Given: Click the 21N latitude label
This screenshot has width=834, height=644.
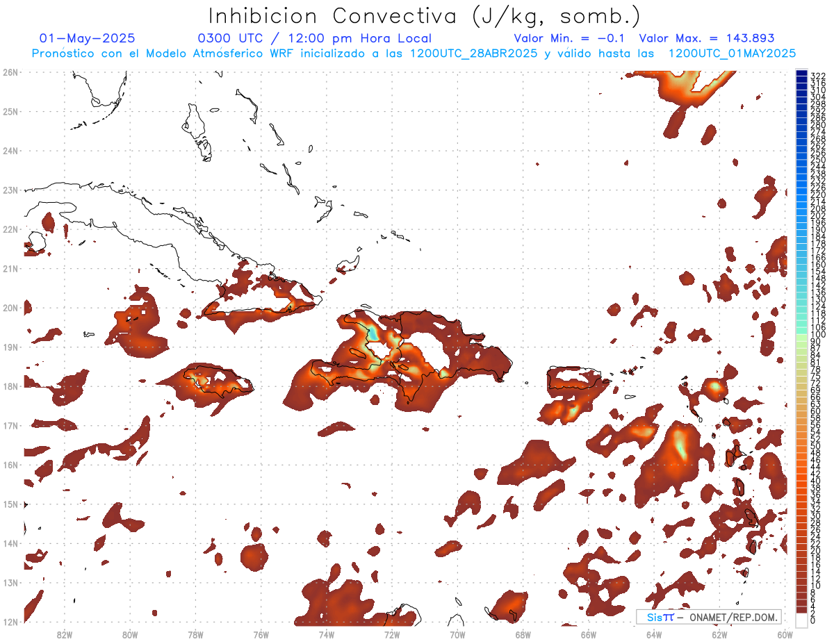Looking at the screenshot, I should point(10,268).
